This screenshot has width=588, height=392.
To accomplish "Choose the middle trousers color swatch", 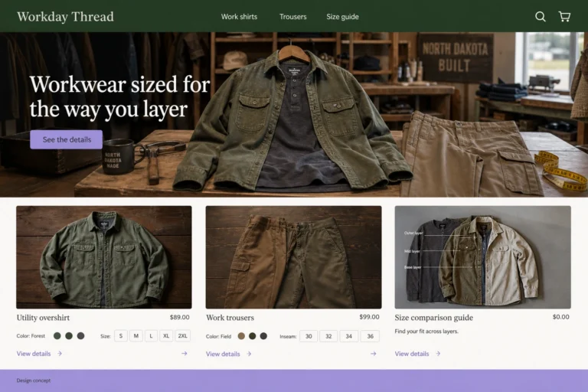I will [x=253, y=336].
